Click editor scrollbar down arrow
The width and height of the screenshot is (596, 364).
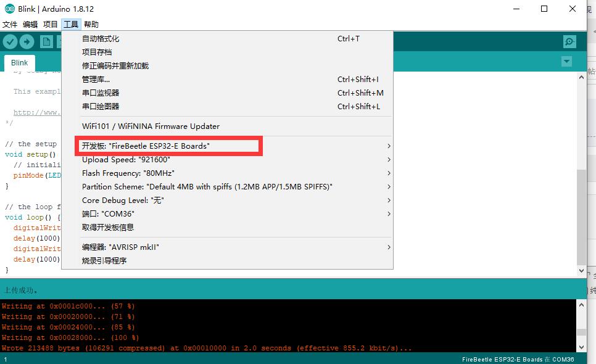[581, 270]
